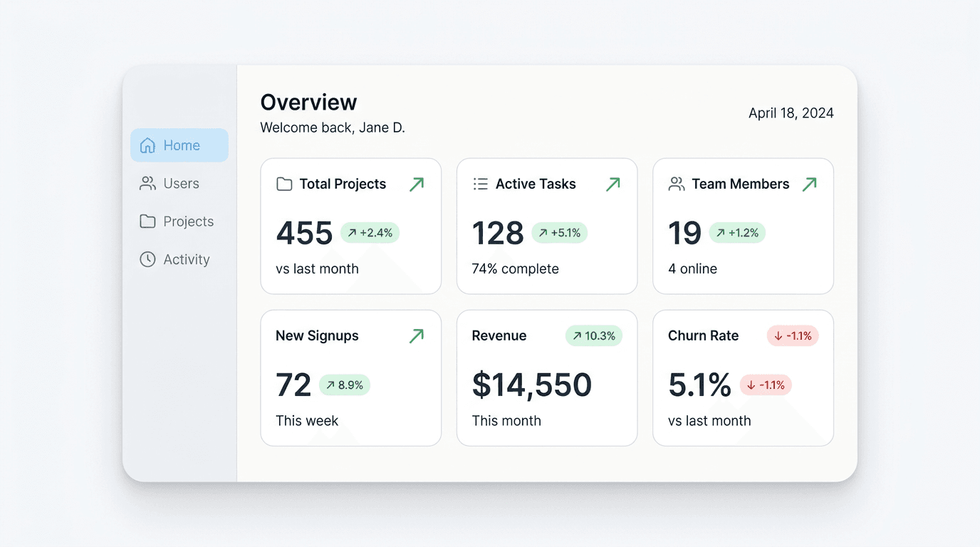The height and width of the screenshot is (547, 980).
Task: Go to the Activity menu item
Action: pos(186,259)
